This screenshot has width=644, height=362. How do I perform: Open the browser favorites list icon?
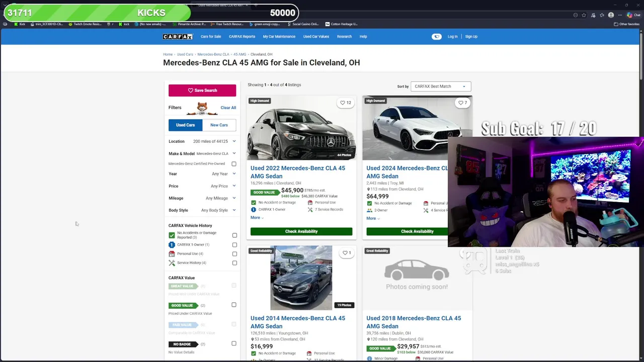pos(602,15)
